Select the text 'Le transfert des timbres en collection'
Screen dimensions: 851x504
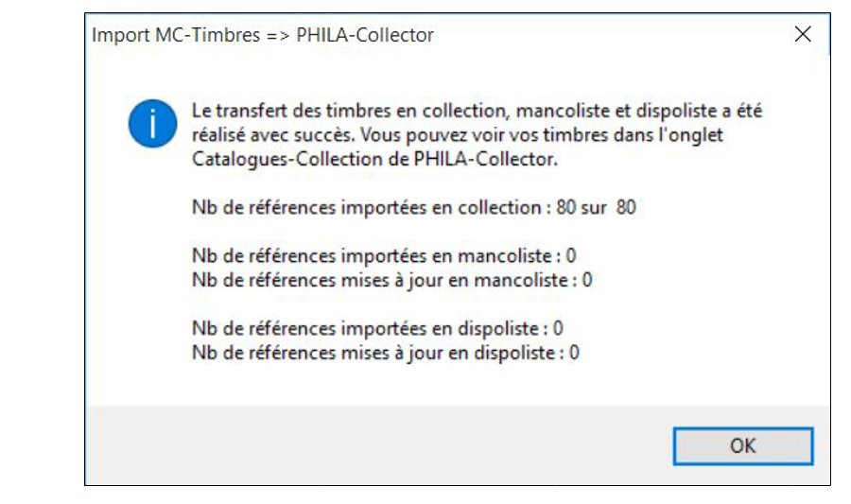click(x=349, y=111)
